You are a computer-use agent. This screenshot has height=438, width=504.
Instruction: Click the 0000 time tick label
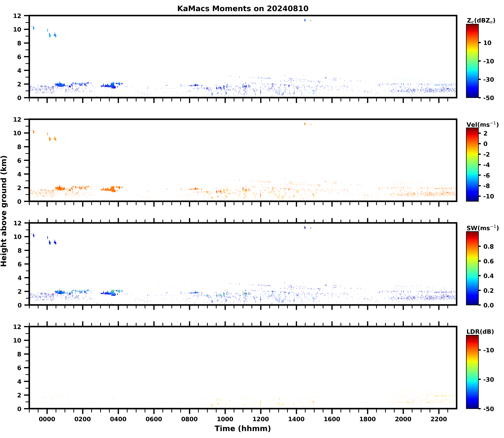pos(47,419)
